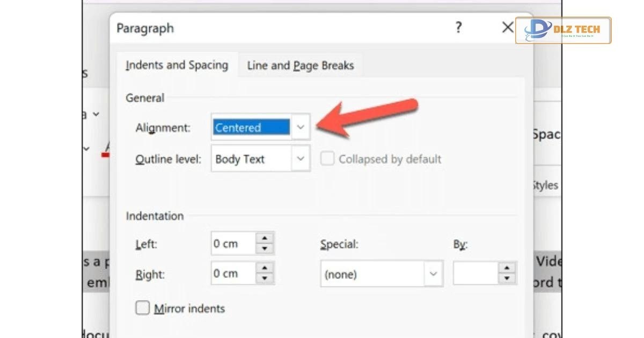Enable the Mirror indents checkbox
This screenshot has width=644, height=338.
coord(143,308)
